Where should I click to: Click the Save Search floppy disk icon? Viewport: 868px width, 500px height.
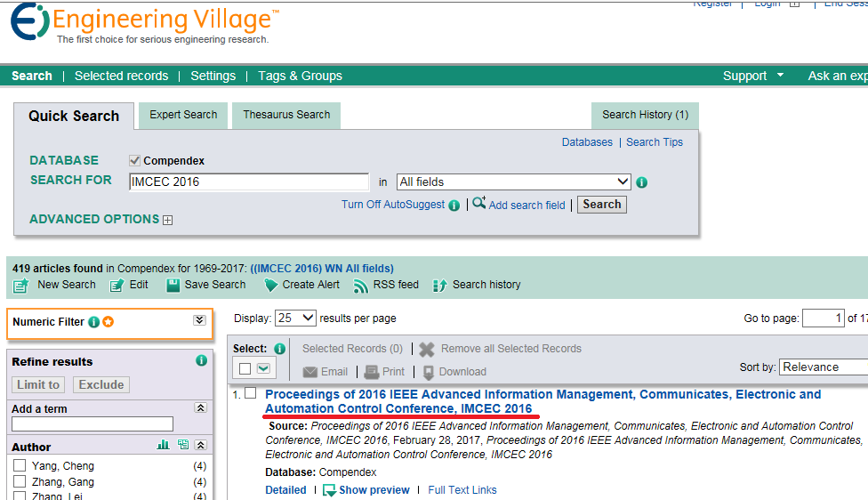pyautogui.click(x=173, y=286)
